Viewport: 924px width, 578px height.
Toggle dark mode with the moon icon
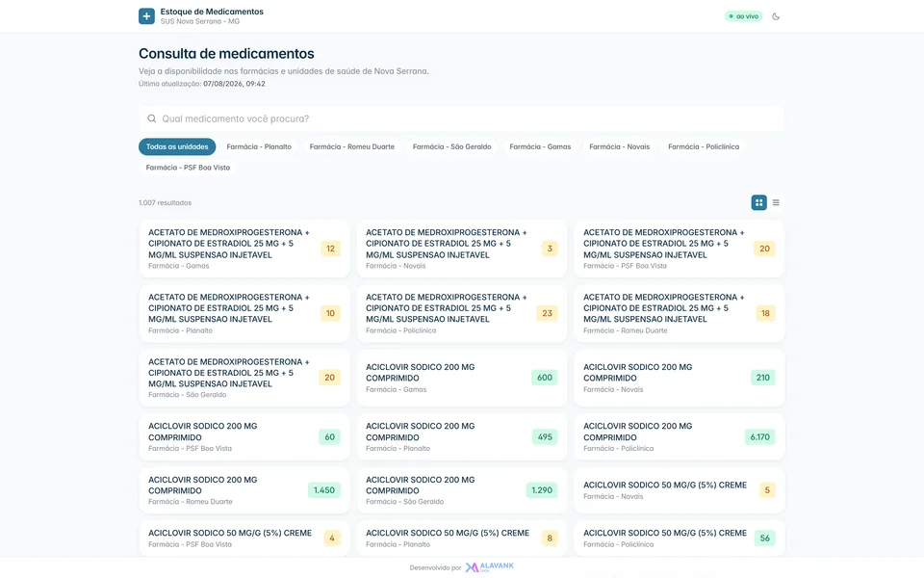point(776,16)
